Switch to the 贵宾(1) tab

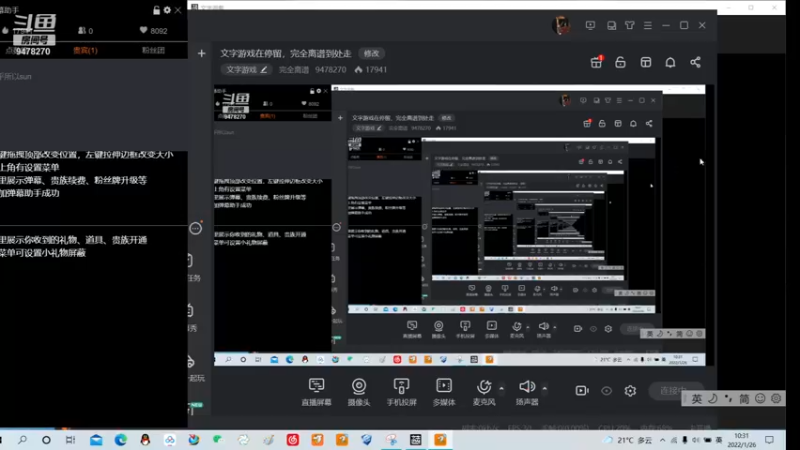85,51
